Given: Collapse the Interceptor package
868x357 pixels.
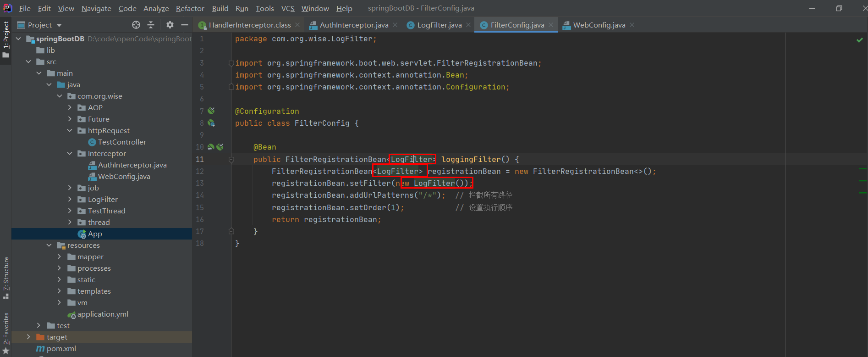Looking at the screenshot, I should tap(70, 153).
